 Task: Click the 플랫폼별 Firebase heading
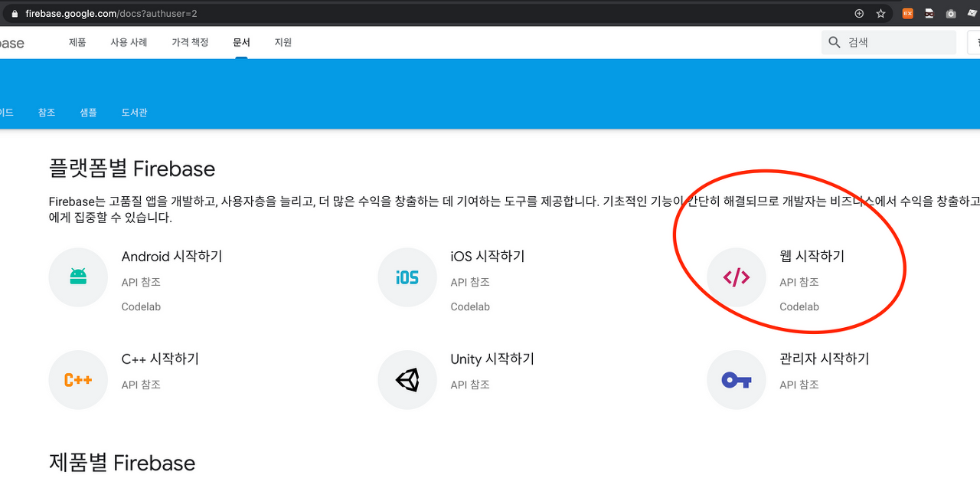132,169
